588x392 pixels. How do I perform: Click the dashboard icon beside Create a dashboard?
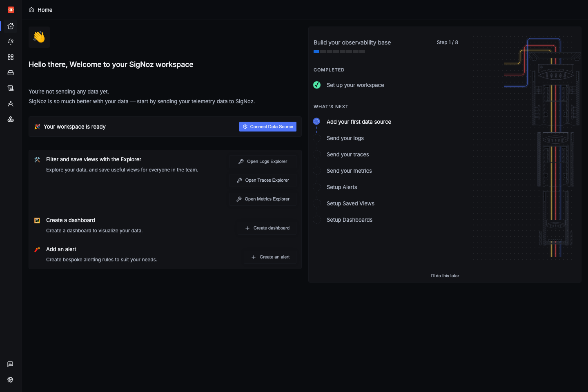[x=37, y=220]
